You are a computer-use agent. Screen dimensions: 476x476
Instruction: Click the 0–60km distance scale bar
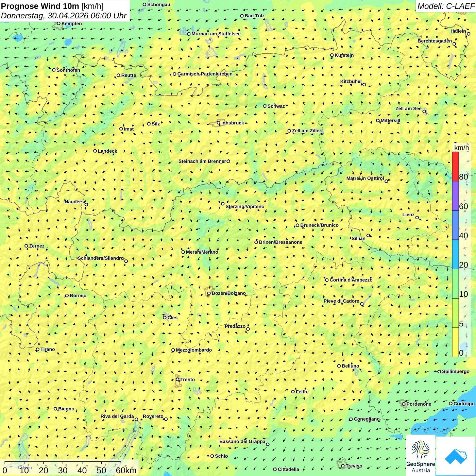point(70,468)
